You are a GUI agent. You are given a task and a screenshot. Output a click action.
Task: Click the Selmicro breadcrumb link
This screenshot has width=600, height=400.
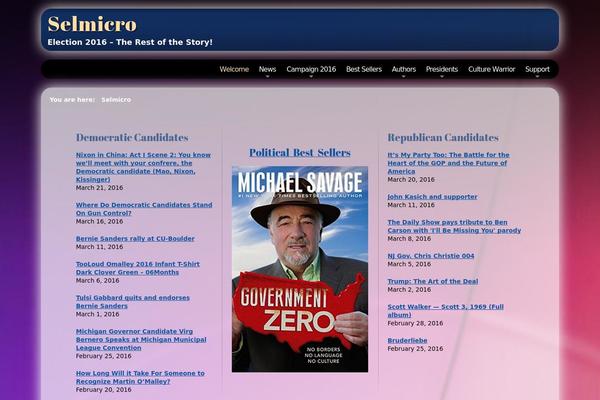(116, 100)
